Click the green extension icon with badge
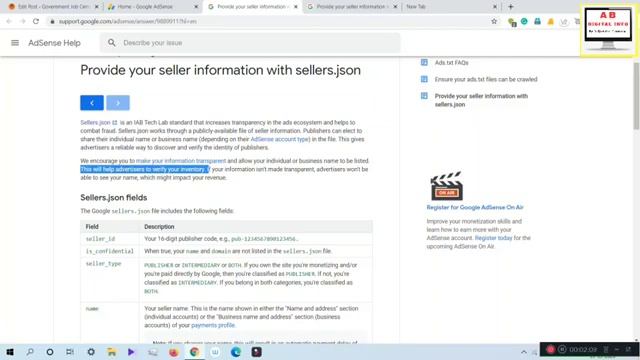640x360 pixels. (x=512, y=22)
